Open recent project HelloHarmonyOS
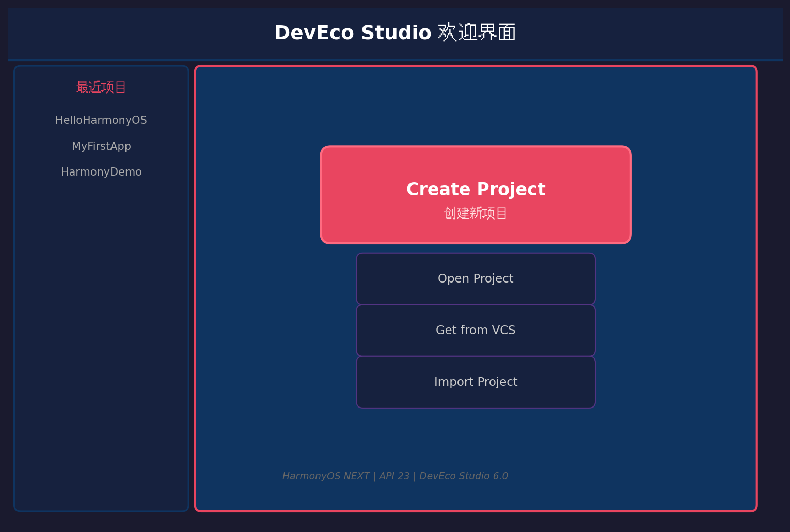790x532 pixels. point(101,120)
